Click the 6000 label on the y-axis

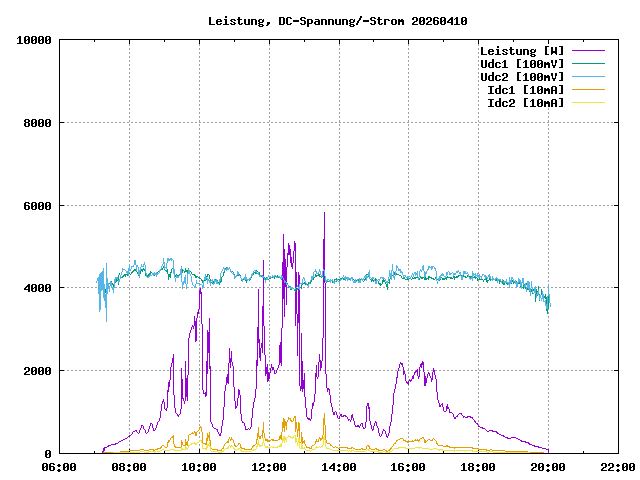coord(37,206)
